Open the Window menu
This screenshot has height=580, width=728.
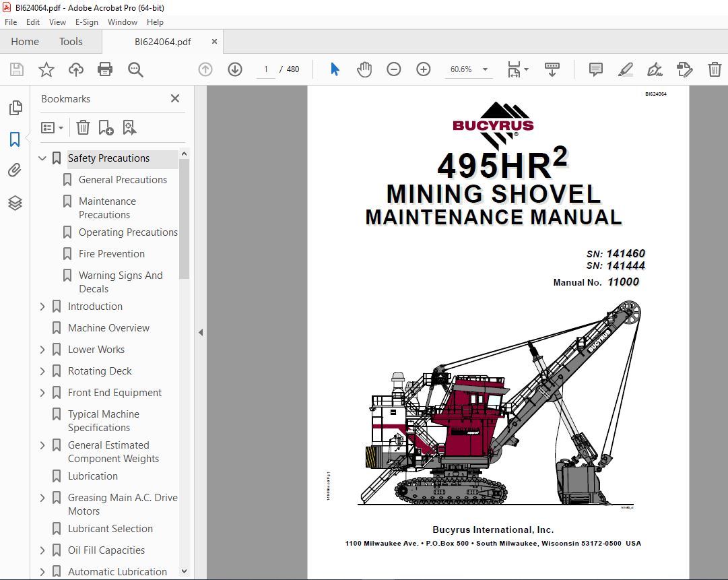coord(122,22)
